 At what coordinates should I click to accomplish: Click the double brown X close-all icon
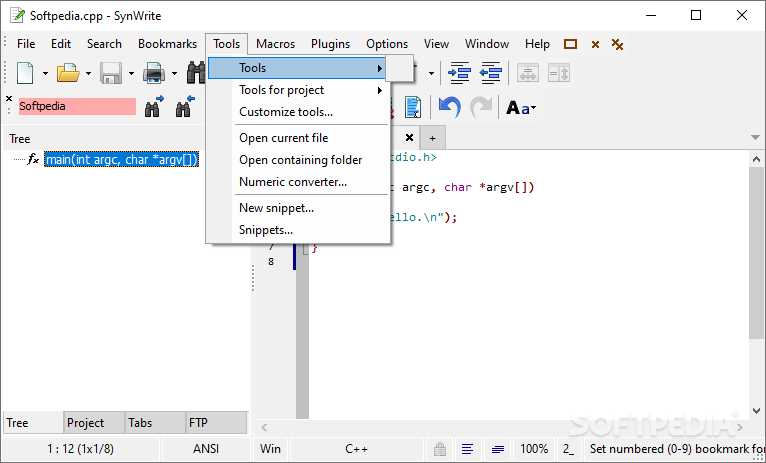click(x=617, y=44)
